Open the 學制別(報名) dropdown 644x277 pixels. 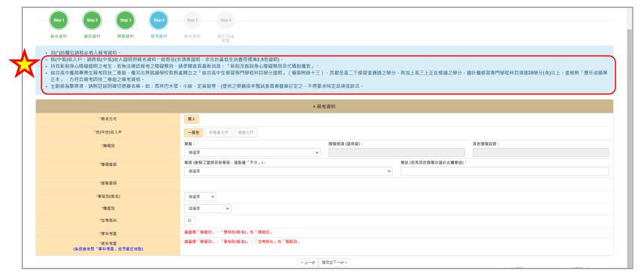tap(200, 197)
